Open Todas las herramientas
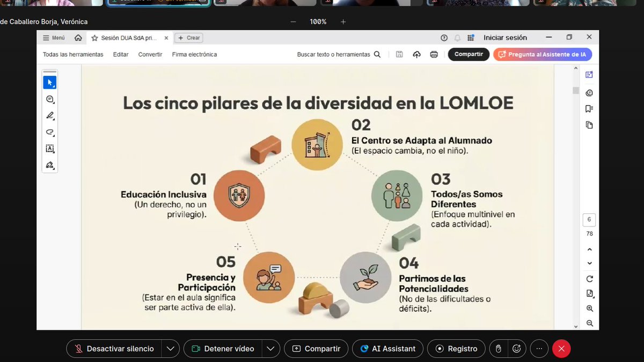 (x=73, y=55)
